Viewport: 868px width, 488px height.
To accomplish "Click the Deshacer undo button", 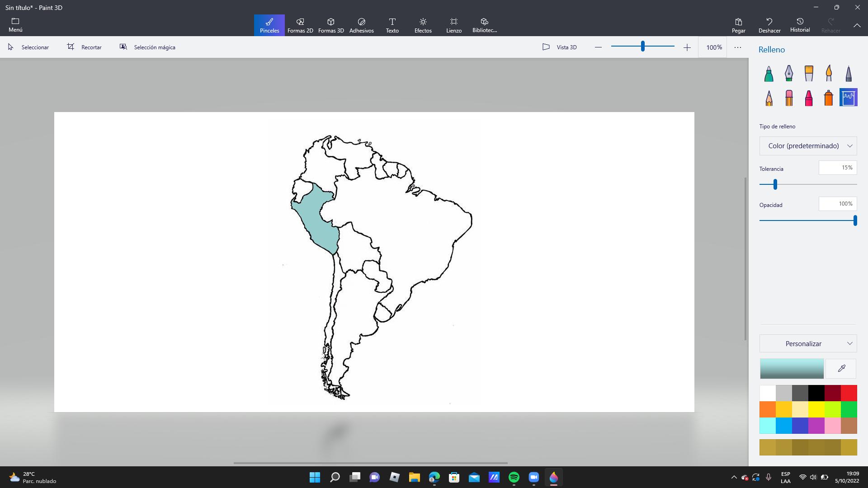I will (x=769, y=25).
